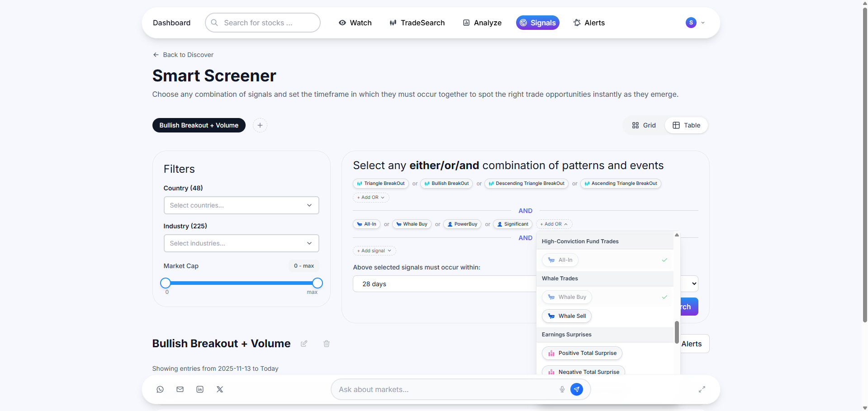This screenshot has width=868, height=411.
Task: Click the email share icon
Action: coord(180,389)
